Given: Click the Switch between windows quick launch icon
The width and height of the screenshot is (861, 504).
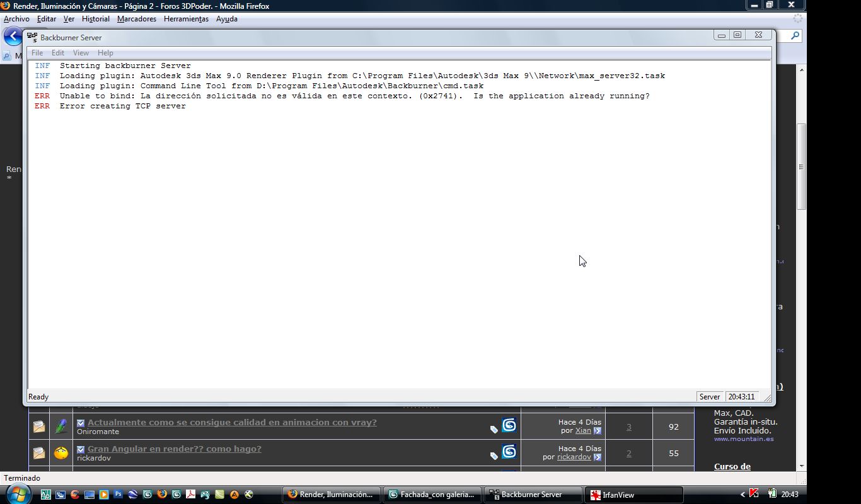Looking at the screenshot, I should (x=61, y=495).
